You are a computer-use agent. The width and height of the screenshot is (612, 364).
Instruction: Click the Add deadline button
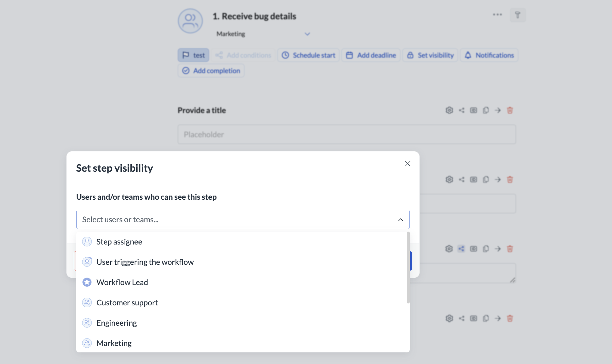(x=371, y=55)
